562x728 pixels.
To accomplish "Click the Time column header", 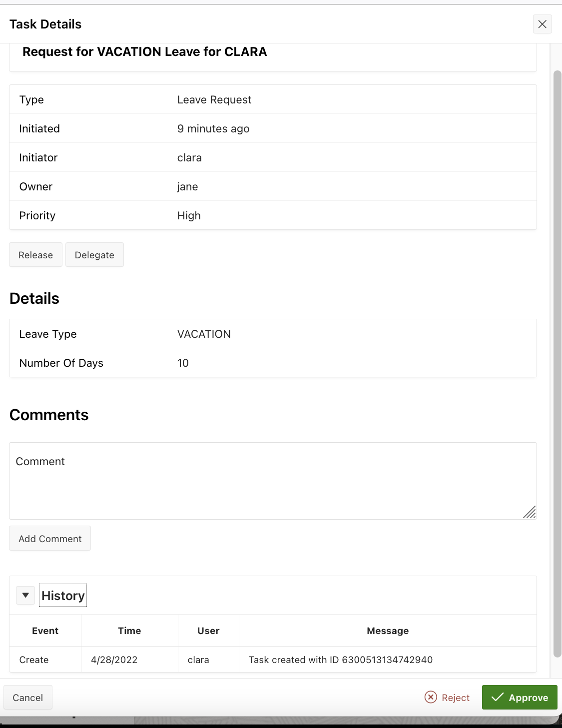I will pos(129,631).
